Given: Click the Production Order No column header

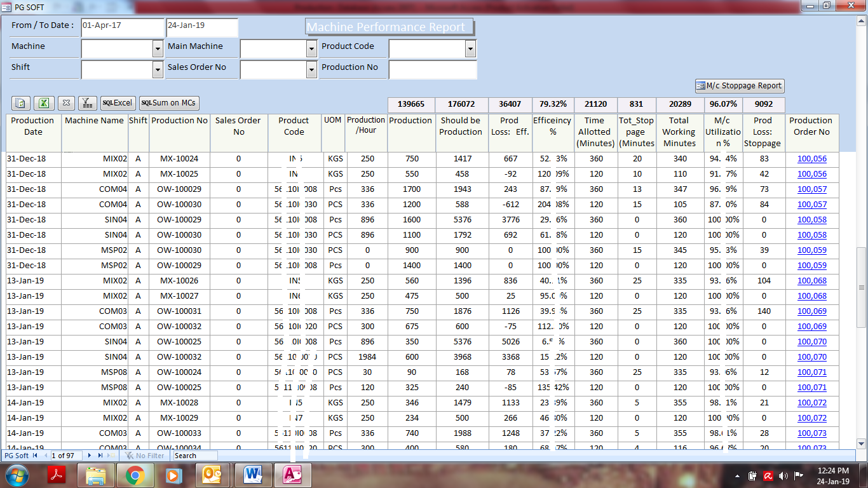Looking at the screenshot, I should point(811,133).
